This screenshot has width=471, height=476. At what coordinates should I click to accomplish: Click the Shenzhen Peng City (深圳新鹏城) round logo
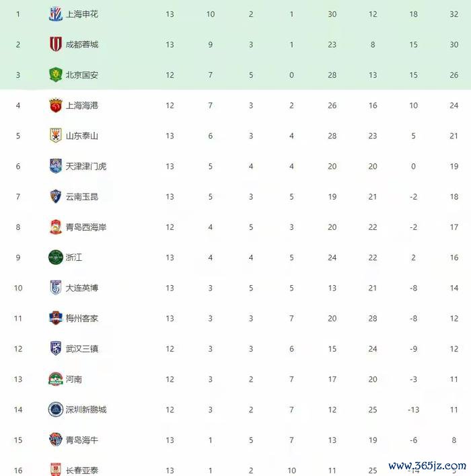[56, 409]
